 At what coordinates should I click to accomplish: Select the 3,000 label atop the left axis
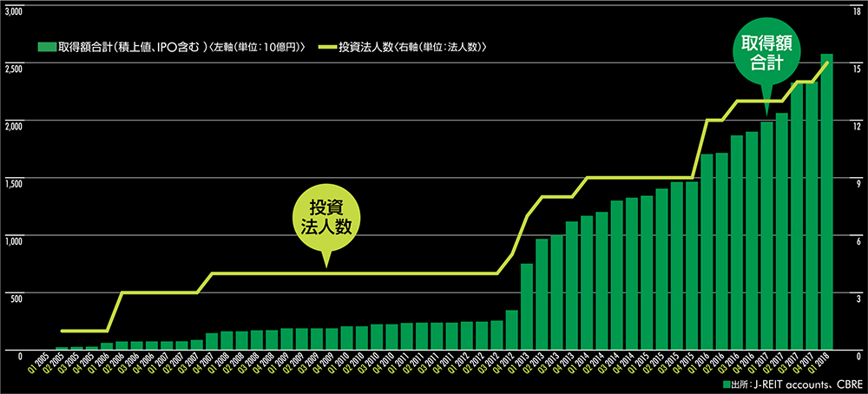point(16,10)
